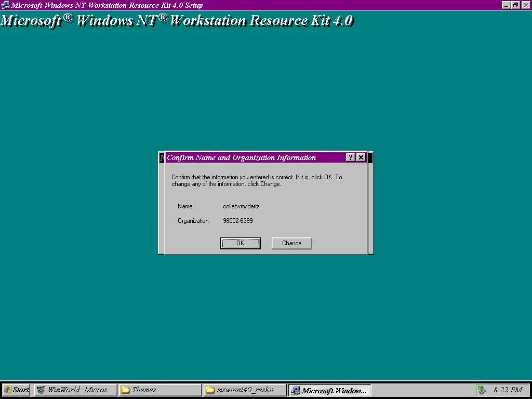
Task: Switch to the mswinnt40_reskit folder window
Action: click(x=245, y=390)
